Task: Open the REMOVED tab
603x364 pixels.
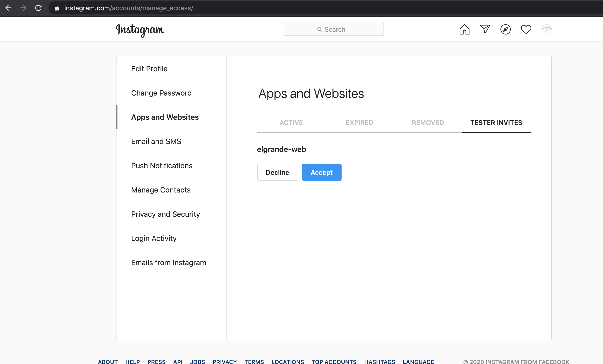Action: coord(428,123)
